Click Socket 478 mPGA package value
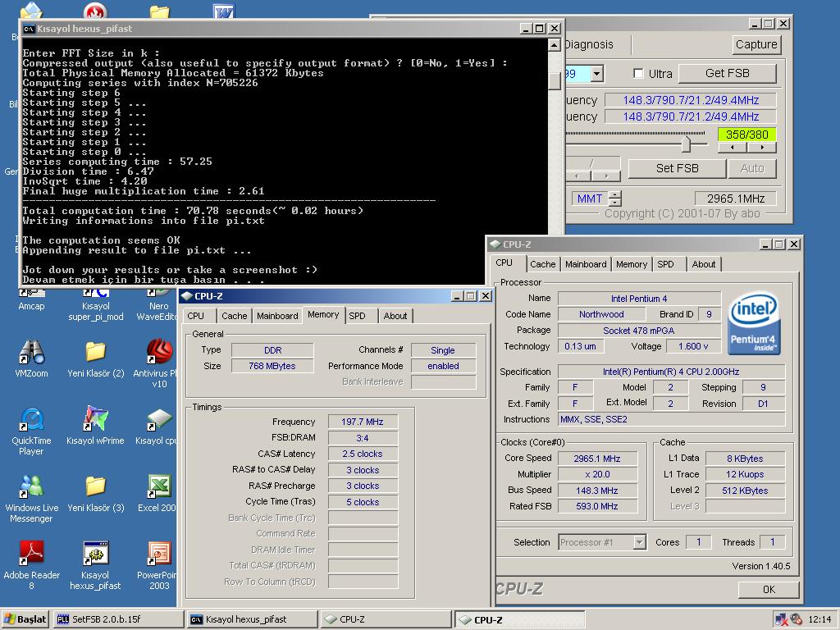 [x=639, y=331]
